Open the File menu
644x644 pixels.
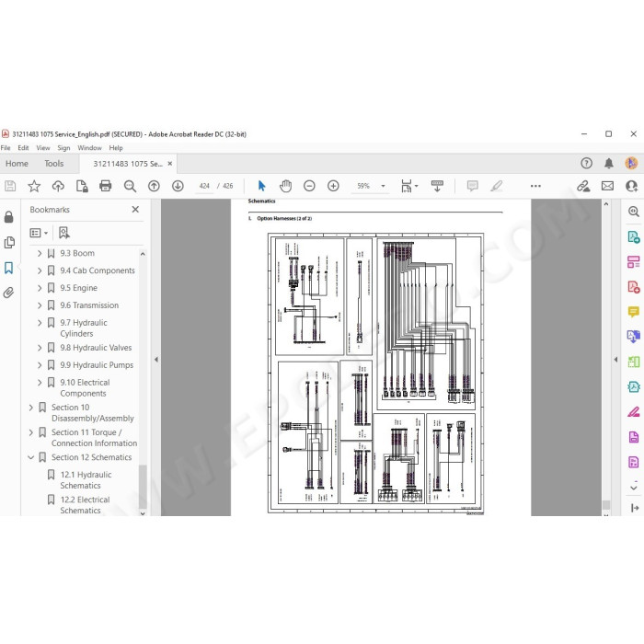[6, 148]
